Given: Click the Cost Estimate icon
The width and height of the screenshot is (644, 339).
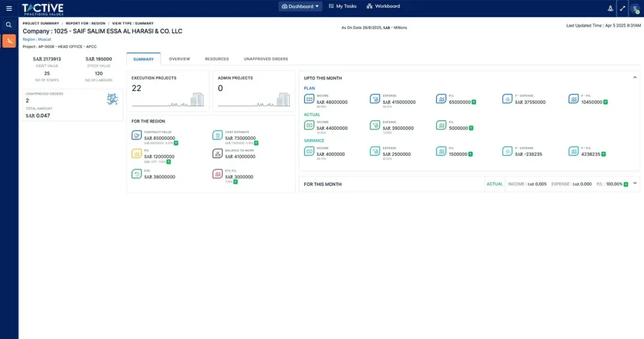Looking at the screenshot, I should [x=218, y=135].
